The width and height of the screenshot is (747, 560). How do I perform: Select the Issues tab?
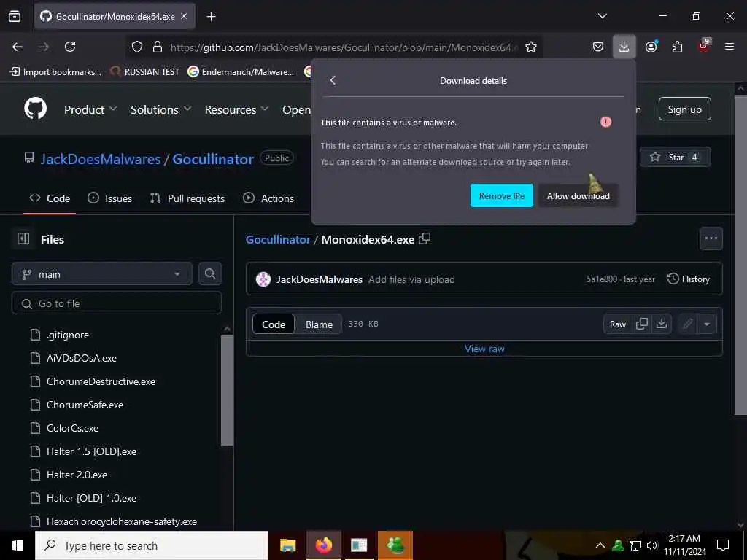click(110, 198)
